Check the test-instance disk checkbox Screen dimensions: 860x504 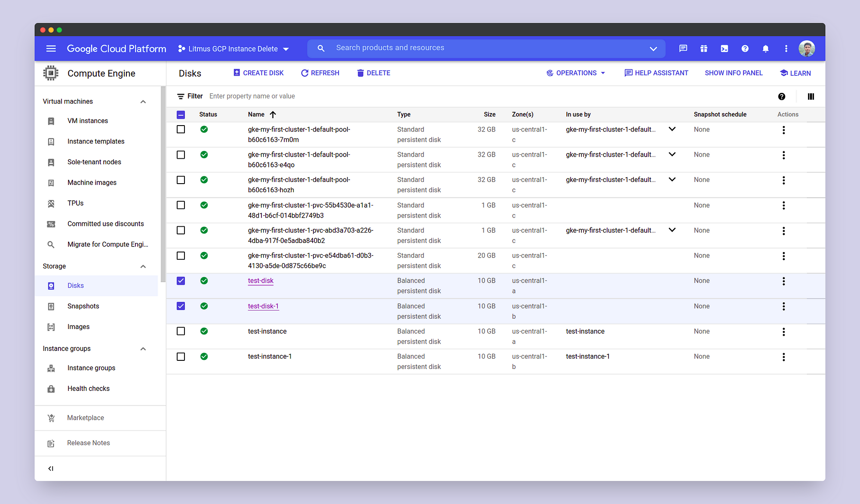(181, 331)
